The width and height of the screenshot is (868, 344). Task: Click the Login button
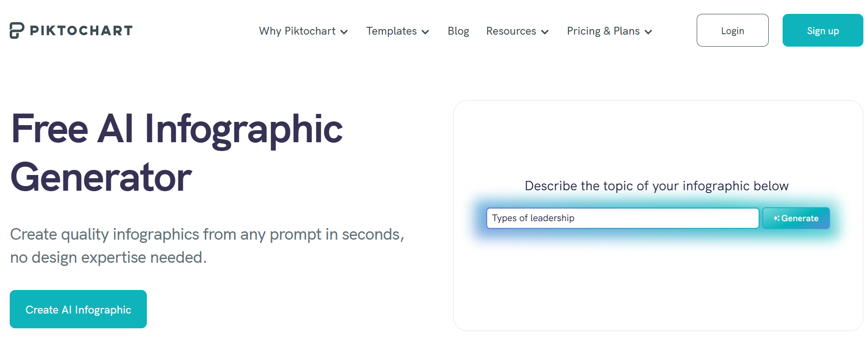tap(732, 30)
